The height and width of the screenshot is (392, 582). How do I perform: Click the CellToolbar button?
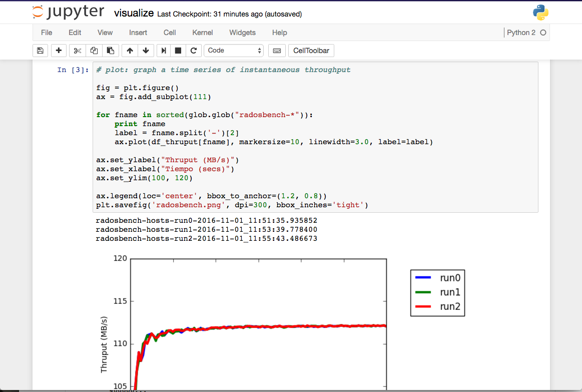(x=311, y=51)
